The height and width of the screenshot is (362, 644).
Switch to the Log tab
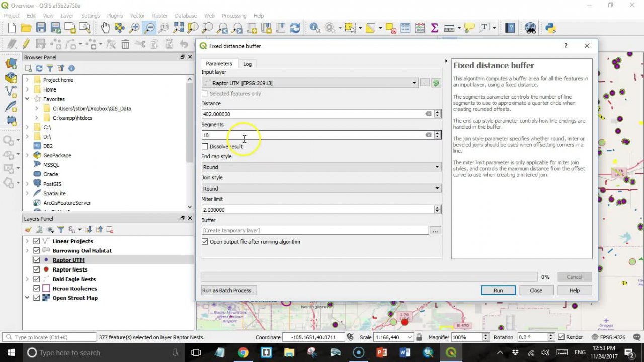(247, 64)
